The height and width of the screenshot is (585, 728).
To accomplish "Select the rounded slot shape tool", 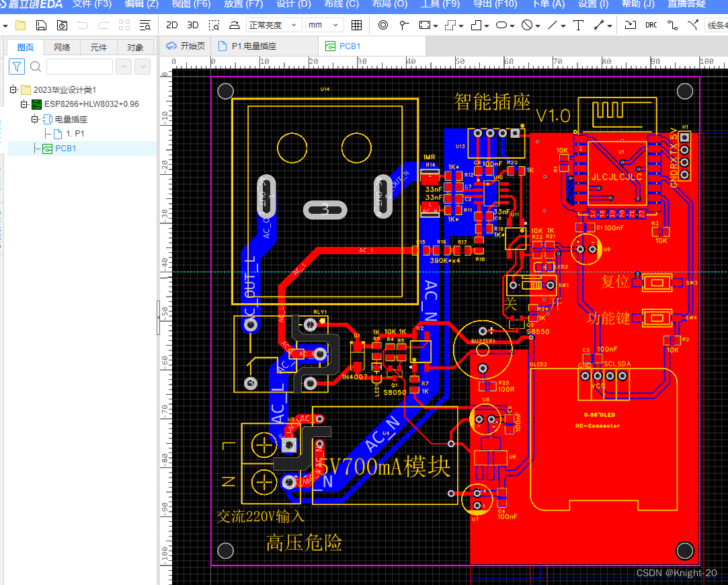I will 502,25.
